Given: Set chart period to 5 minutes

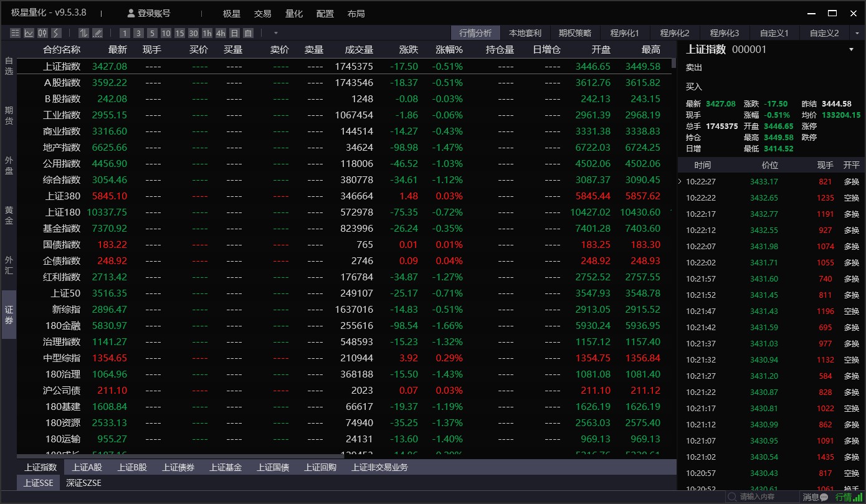Looking at the screenshot, I should [152, 33].
